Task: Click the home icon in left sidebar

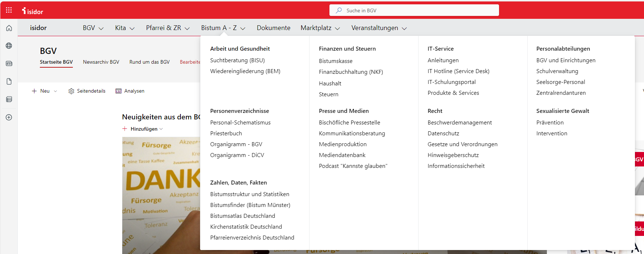Action: coord(9,28)
